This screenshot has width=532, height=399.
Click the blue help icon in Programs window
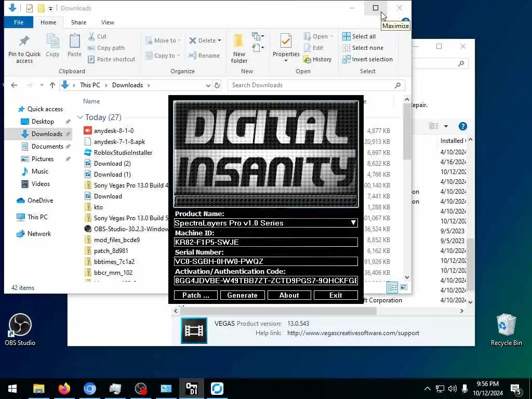pos(462,126)
